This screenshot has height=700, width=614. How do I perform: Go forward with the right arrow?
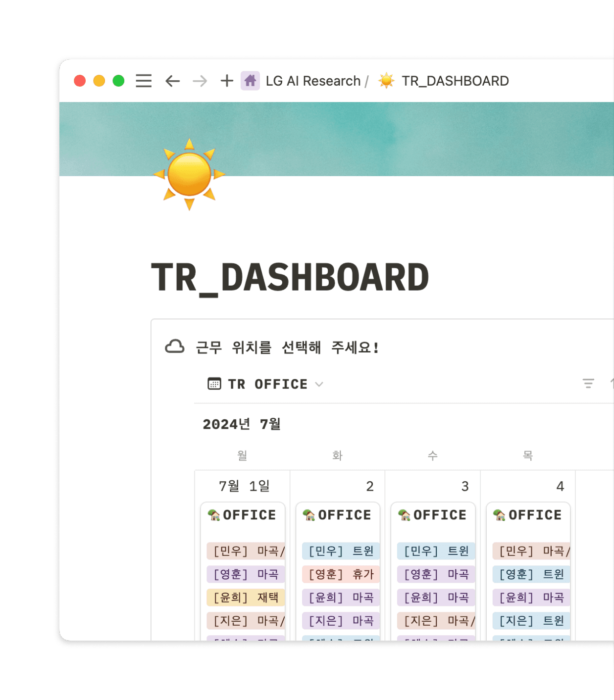pyautogui.click(x=200, y=81)
